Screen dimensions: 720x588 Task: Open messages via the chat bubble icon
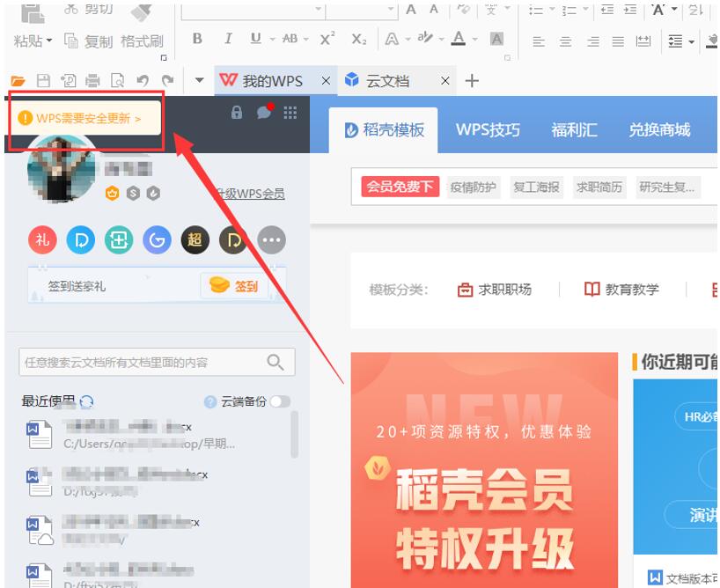click(x=265, y=111)
